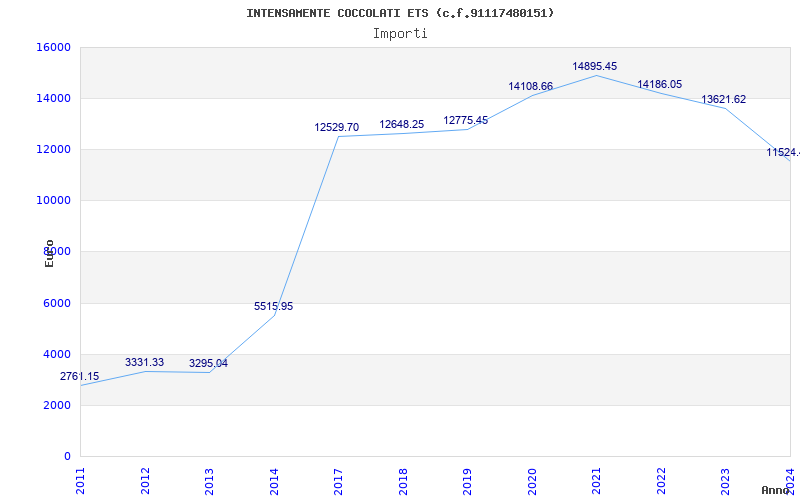
Task: Click the 2023 x-axis year label
Action: tap(726, 481)
